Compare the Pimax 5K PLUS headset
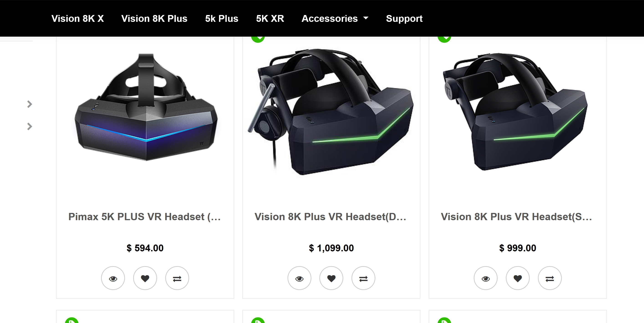This screenshot has width=644, height=323. [177, 278]
